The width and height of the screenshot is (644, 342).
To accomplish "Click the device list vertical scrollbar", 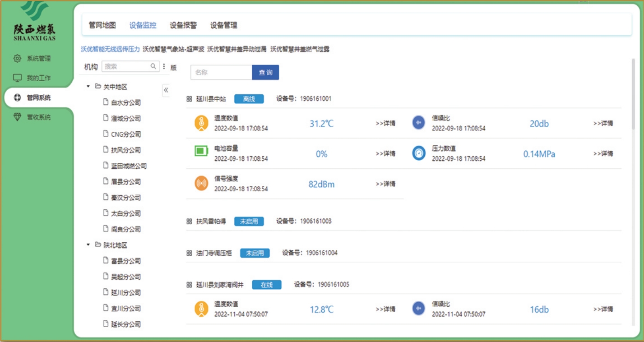I will pos(634,95).
